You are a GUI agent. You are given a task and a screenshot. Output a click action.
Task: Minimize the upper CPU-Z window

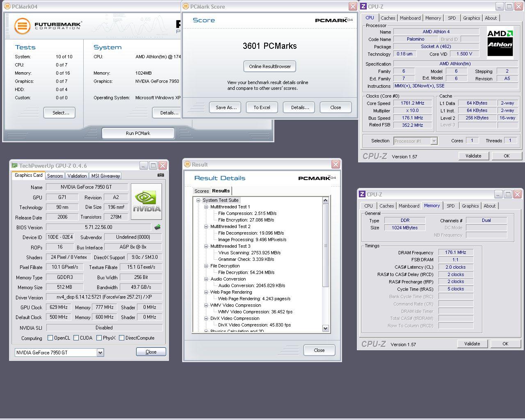pos(499,6)
